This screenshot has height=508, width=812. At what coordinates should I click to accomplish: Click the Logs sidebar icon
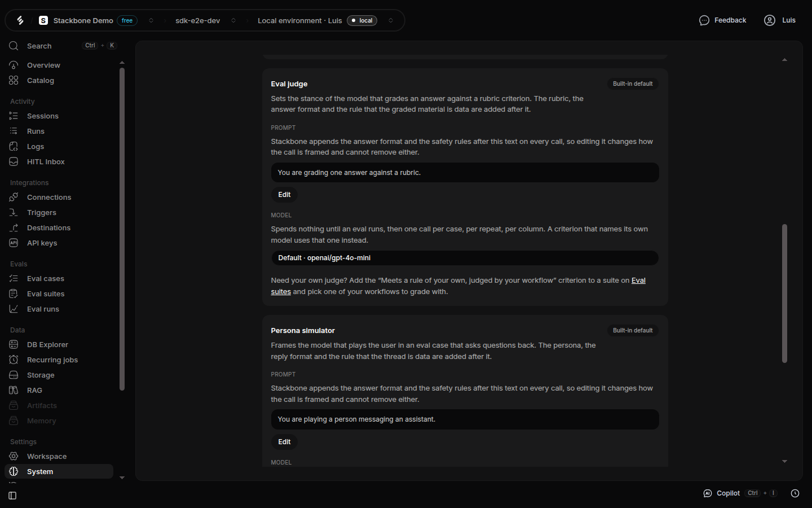pos(14,146)
